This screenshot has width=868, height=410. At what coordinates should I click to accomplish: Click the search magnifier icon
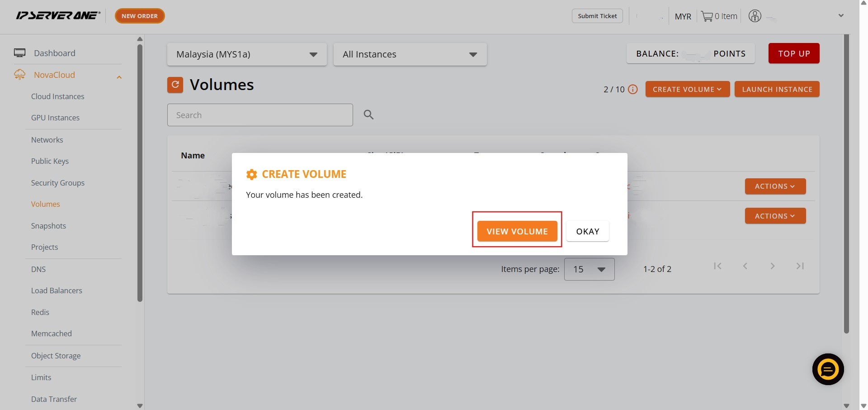point(368,115)
